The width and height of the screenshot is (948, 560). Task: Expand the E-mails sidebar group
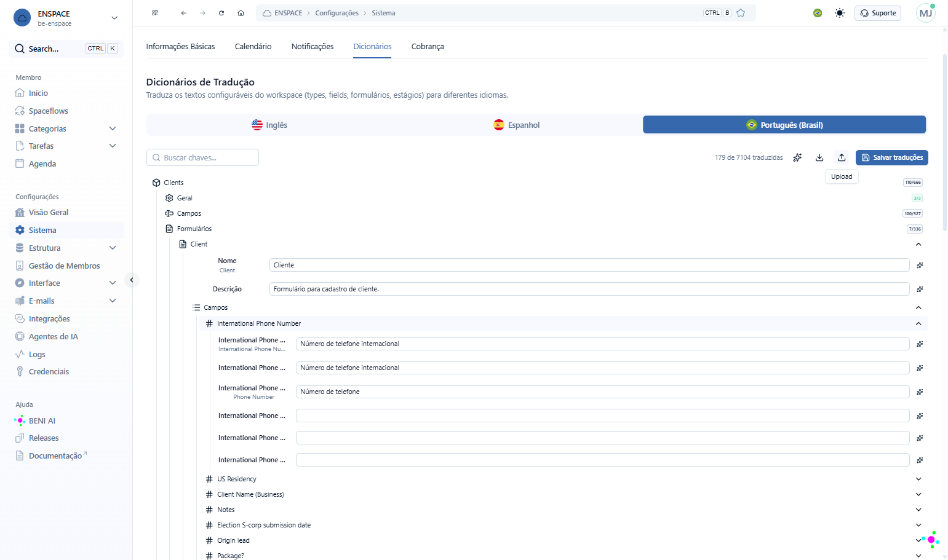tap(113, 301)
